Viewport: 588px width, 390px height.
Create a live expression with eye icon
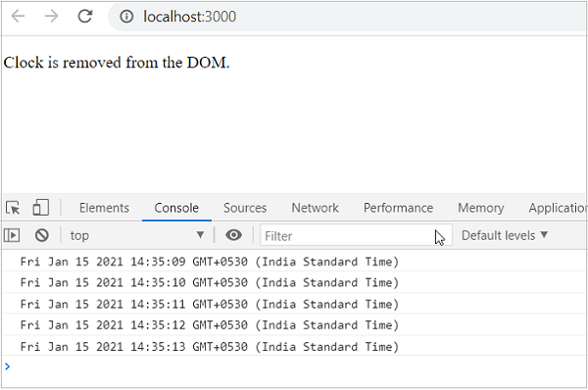[x=233, y=235]
